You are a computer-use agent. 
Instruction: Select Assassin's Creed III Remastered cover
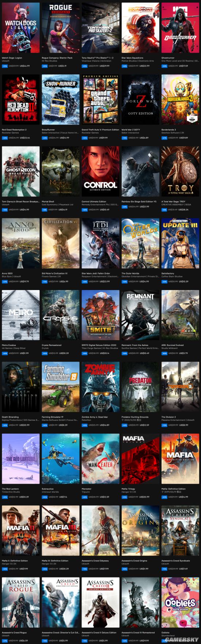coord(140,603)
